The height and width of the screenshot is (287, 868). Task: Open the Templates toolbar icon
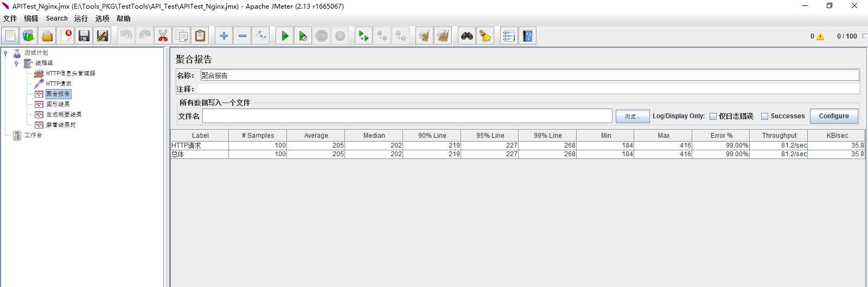coord(29,36)
